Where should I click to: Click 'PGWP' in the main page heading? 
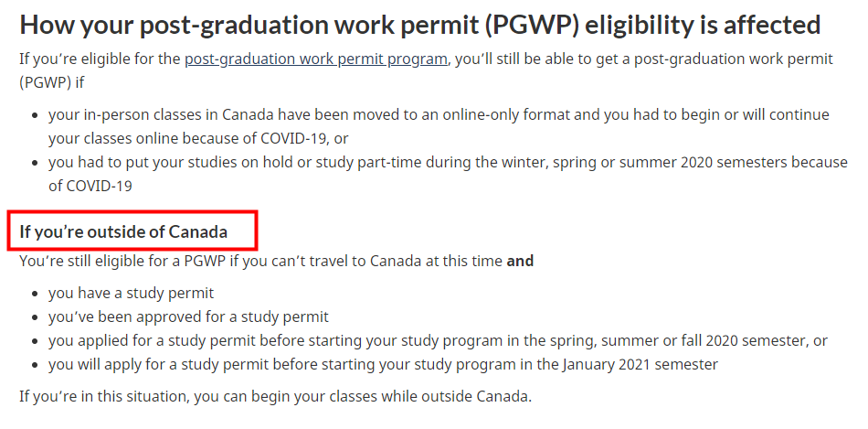[x=532, y=25]
